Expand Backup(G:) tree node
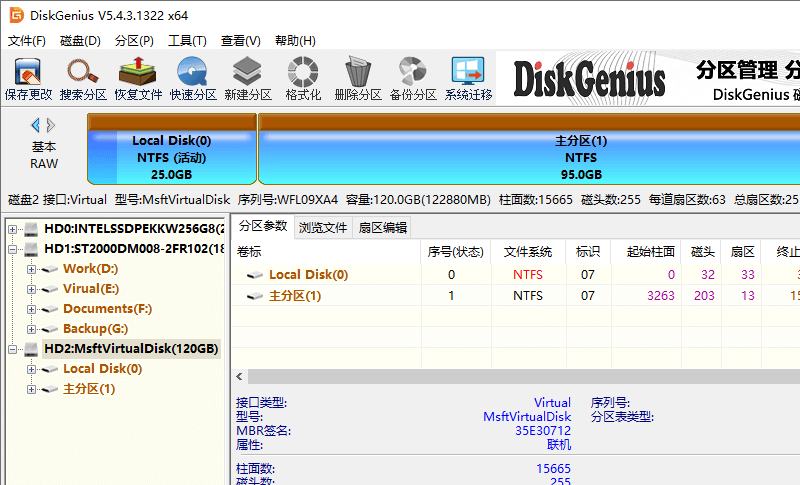 [31, 329]
